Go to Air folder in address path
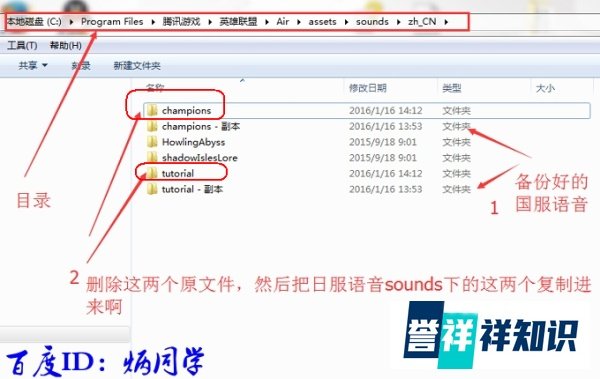 (x=283, y=21)
